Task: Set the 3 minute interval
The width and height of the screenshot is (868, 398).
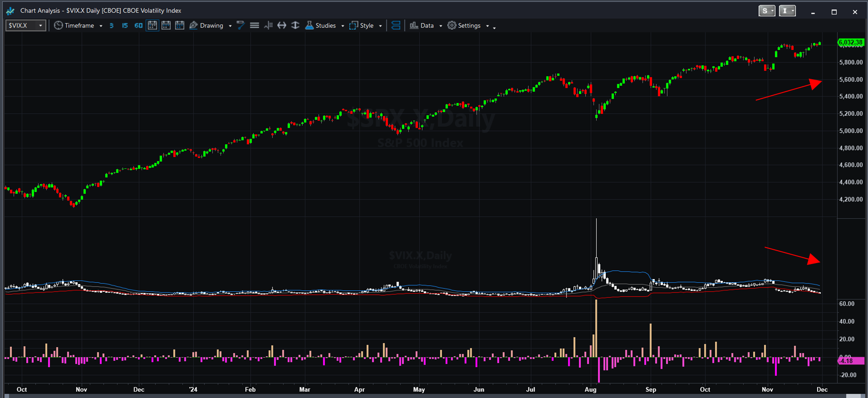Action: [111, 26]
